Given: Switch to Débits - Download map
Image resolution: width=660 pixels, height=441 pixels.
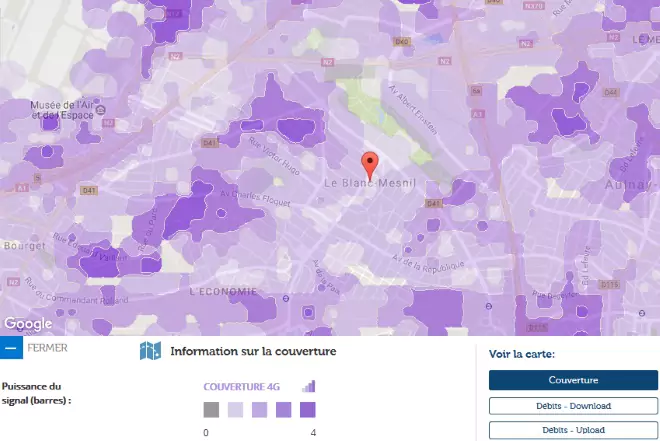Looking at the screenshot, I should coord(573,405).
